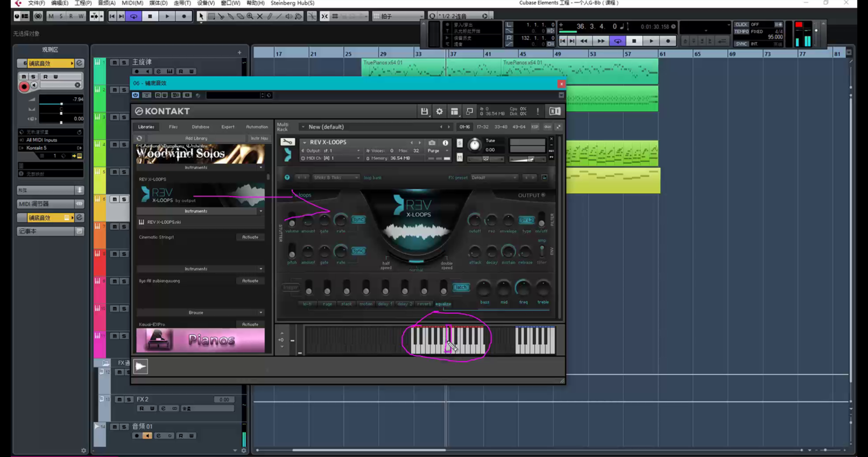868x457 pixels.
Task: Click the instrument info icon
Action: [x=445, y=143]
